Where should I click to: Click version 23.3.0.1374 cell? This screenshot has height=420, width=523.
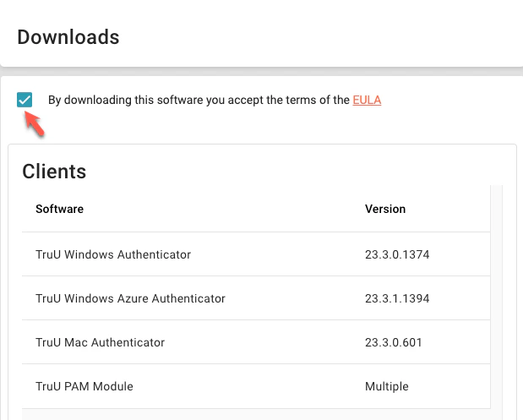(x=397, y=254)
